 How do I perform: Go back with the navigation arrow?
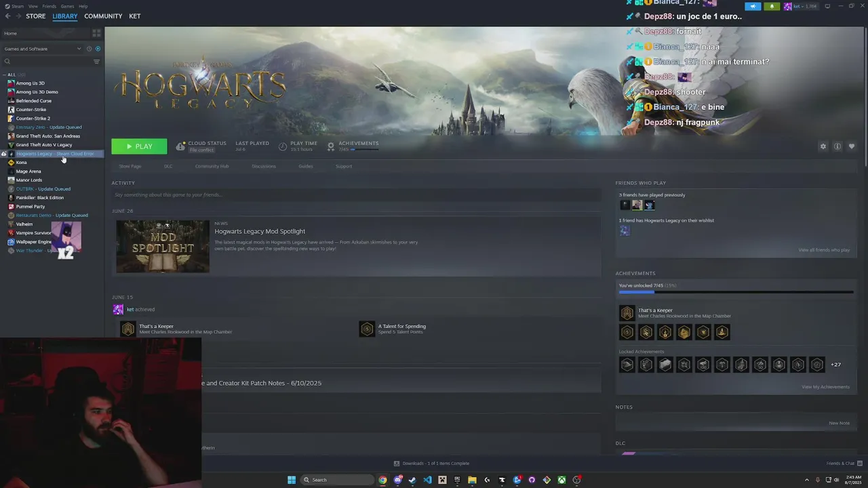click(7, 16)
